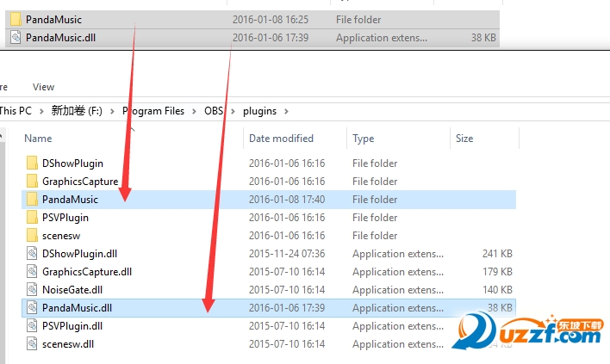Screen dimensions: 610x364
Task: Click the plugins breadcrumb segment
Action: (x=259, y=111)
